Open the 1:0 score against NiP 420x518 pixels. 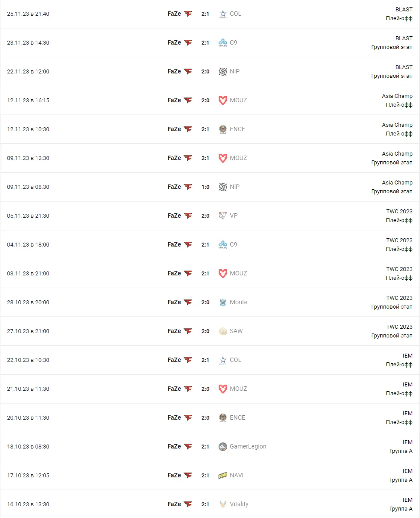205,187
